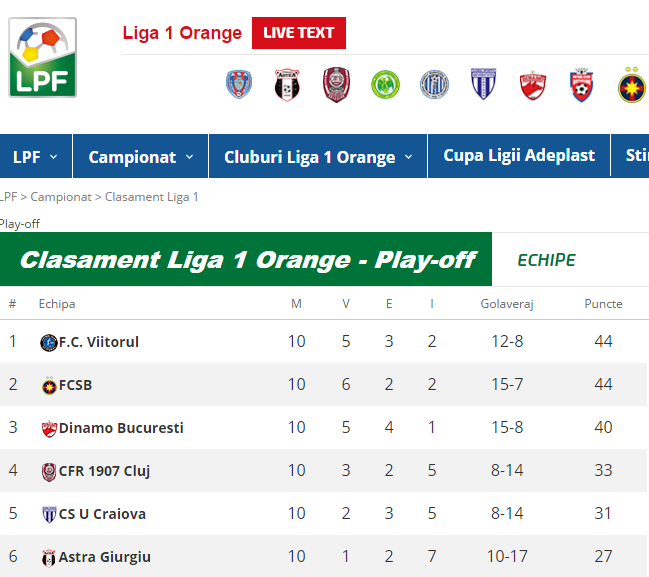Open the Cupa Ligii Adeplast menu item
The width and height of the screenshot is (649, 577).
(x=518, y=156)
